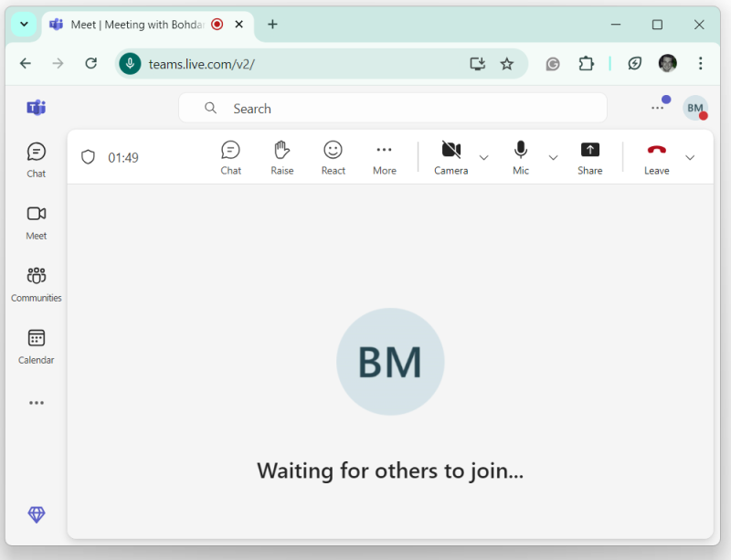Open Communities from the sidebar
The width and height of the screenshot is (731, 560).
pos(36,283)
